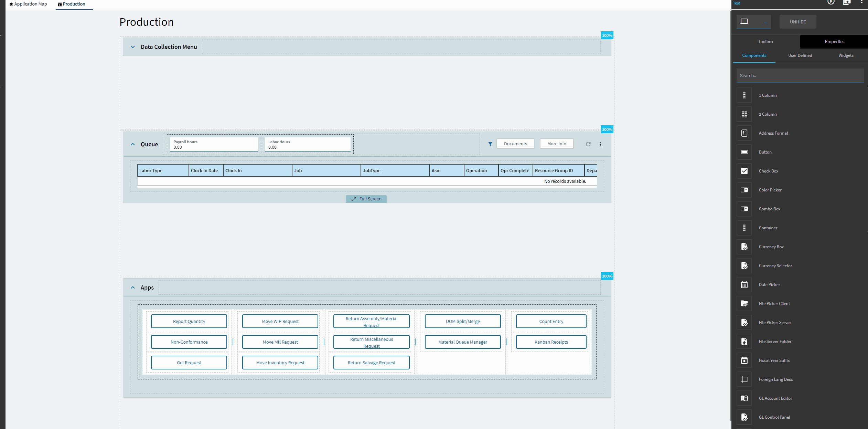Collapse the Queue panel chevron
The width and height of the screenshot is (868, 429).
pyautogui.click(x=133, y=144)
